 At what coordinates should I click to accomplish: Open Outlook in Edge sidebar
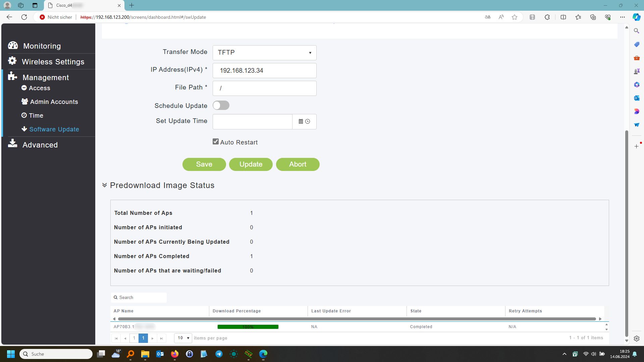(636, 98)
